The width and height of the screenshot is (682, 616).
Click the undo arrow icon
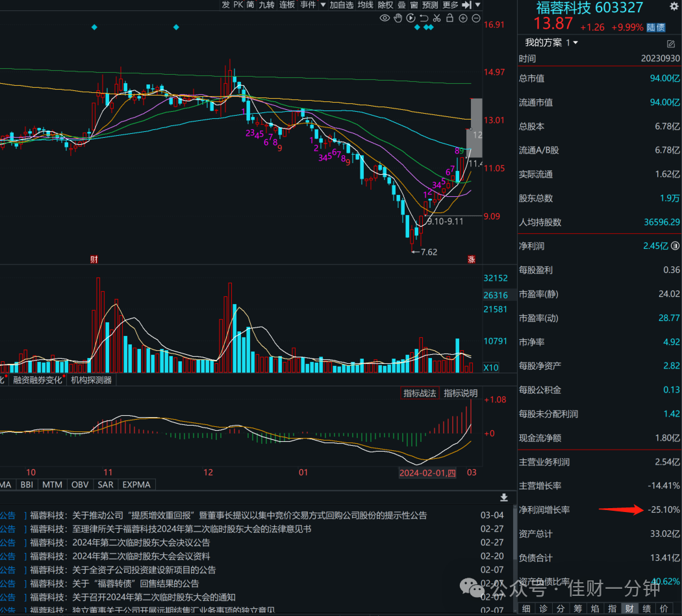(x=423, y=18)
